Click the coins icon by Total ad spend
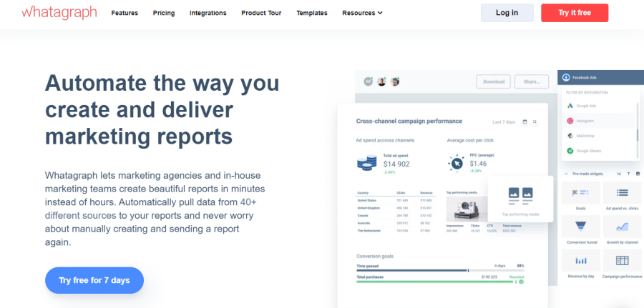644x308 pixels. (367, 163)
